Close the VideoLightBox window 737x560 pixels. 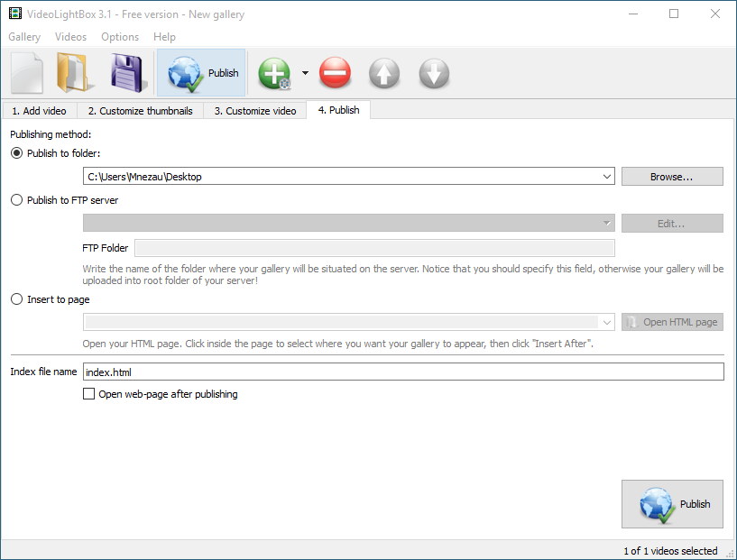715,14
